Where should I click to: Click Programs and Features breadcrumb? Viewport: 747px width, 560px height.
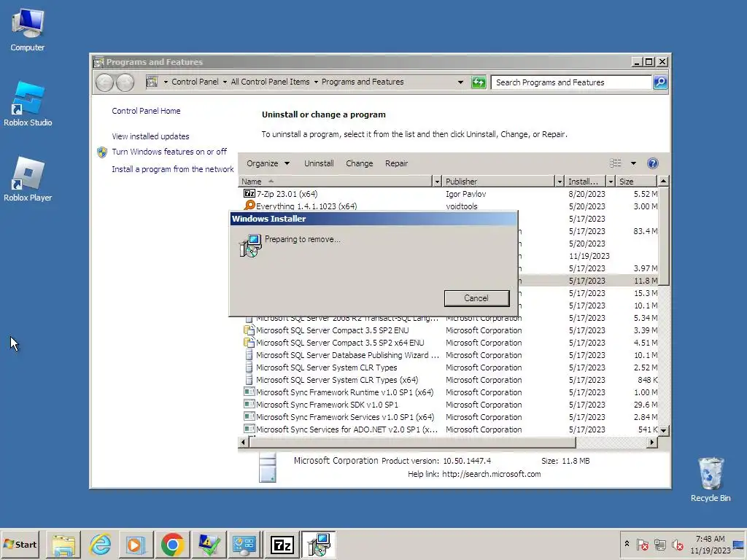click(x=363, y=82)
